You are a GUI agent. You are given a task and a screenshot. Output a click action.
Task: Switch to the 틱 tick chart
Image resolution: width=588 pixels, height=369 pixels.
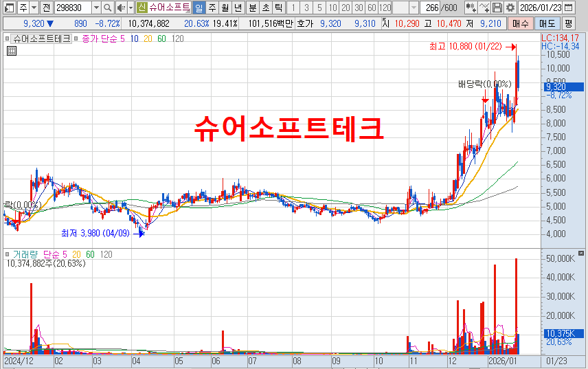pos(278,8)
